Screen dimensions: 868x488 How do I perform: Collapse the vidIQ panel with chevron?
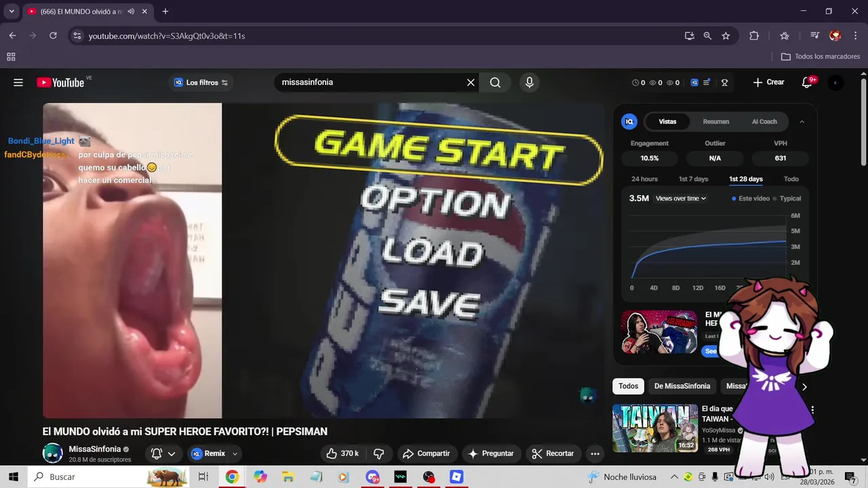point(802,122)
